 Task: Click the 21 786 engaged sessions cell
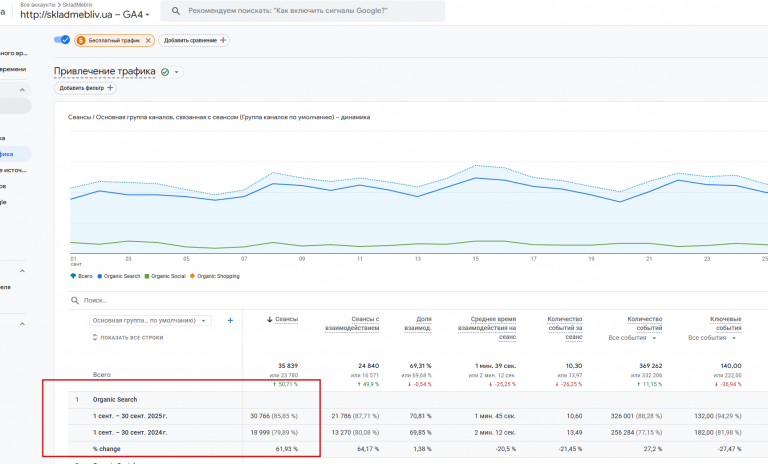355,416
